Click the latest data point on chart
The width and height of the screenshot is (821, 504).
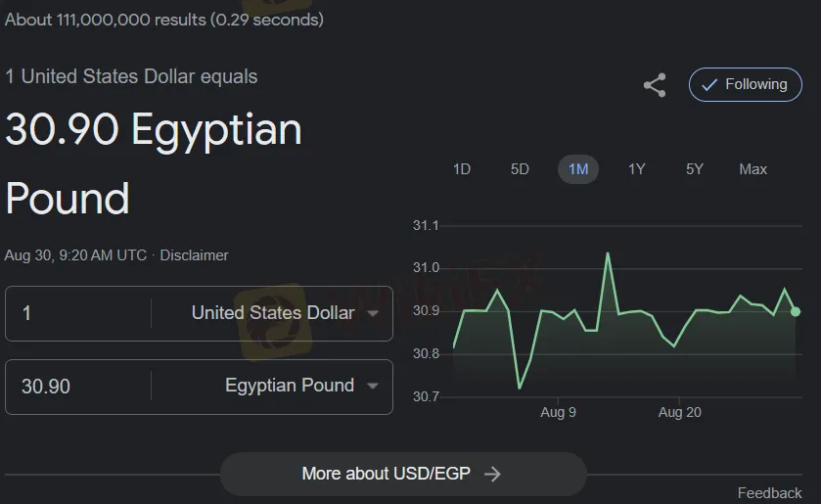(x=796, y=312)
